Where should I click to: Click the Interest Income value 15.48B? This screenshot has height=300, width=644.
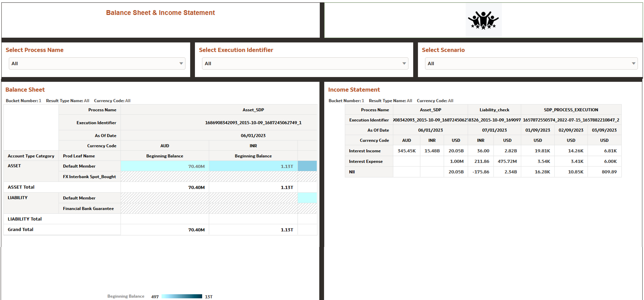pyautogui.click(x=432, y=151)
